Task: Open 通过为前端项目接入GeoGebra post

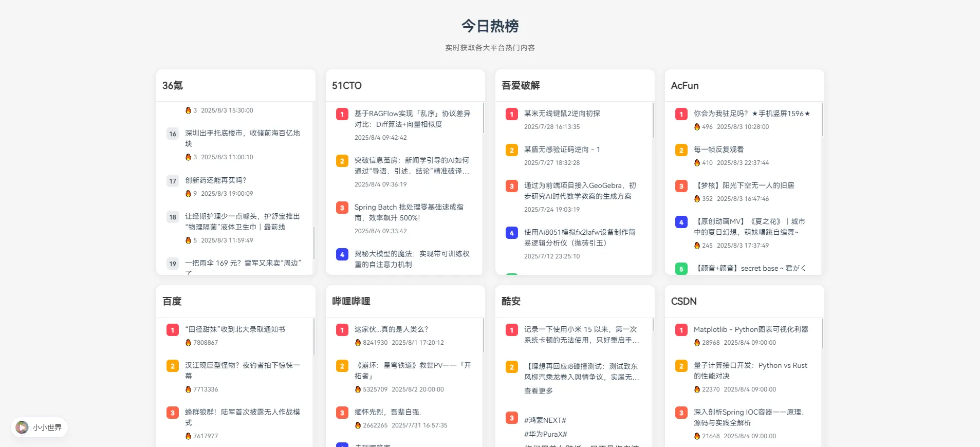Action: pos(580,191)
